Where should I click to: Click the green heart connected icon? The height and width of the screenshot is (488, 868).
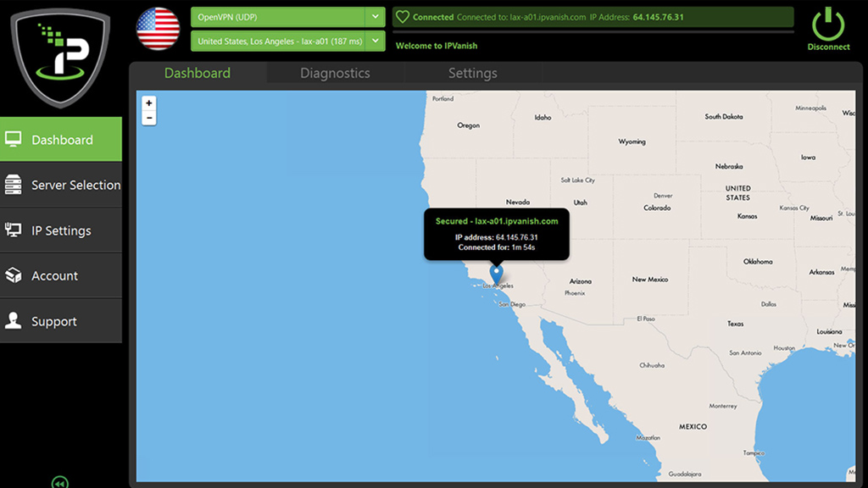click(403, 17)
